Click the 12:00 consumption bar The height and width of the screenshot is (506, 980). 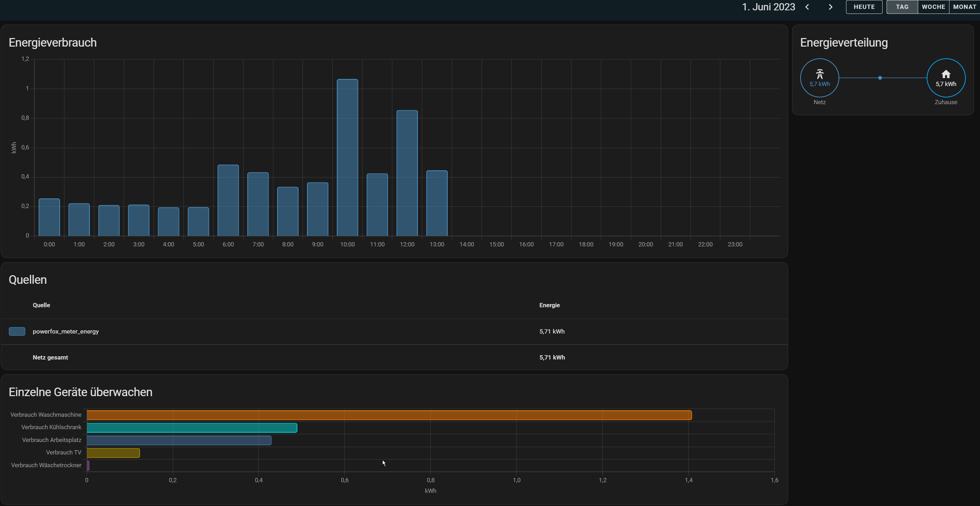pyautogui.click(x=407, y=173)
